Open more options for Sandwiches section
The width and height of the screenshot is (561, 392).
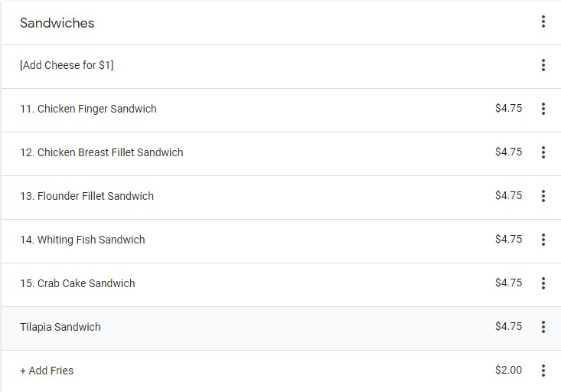tap(543, 22)
